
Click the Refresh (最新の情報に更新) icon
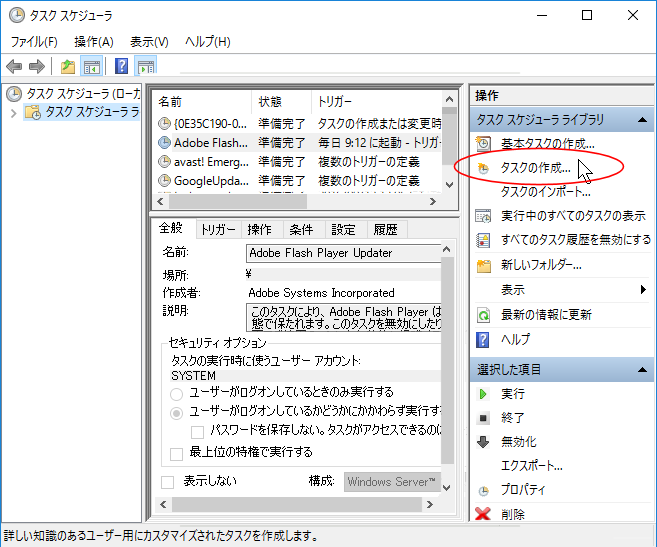[484, 314]
